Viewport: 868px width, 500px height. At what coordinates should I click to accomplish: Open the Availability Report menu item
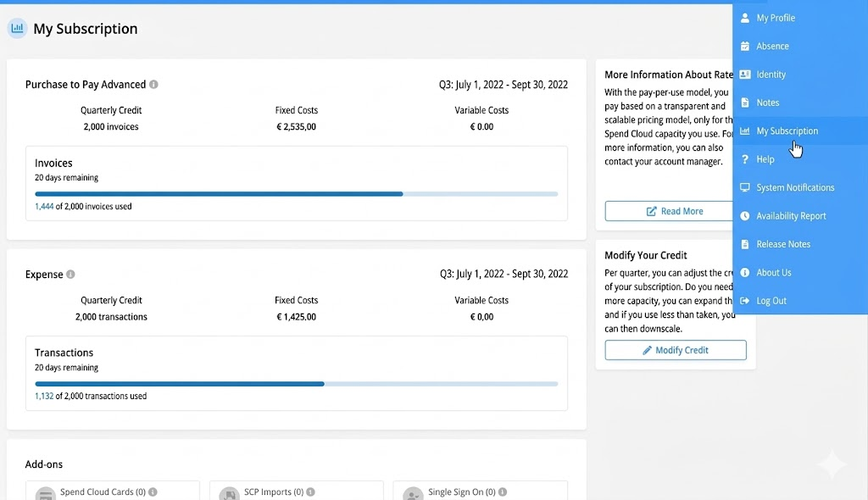(x=790, y=216)
